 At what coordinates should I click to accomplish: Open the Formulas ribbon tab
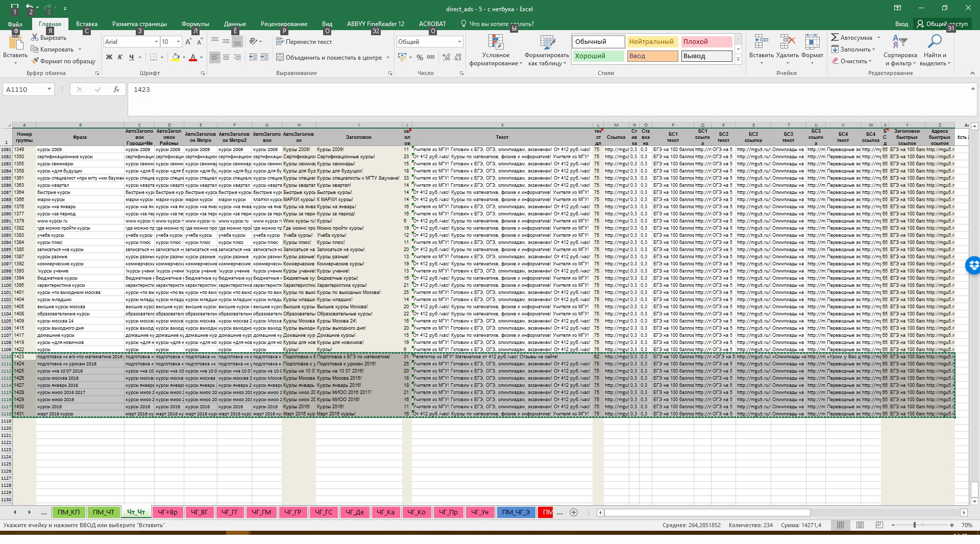pyautogui.click(x=195, y=24)
